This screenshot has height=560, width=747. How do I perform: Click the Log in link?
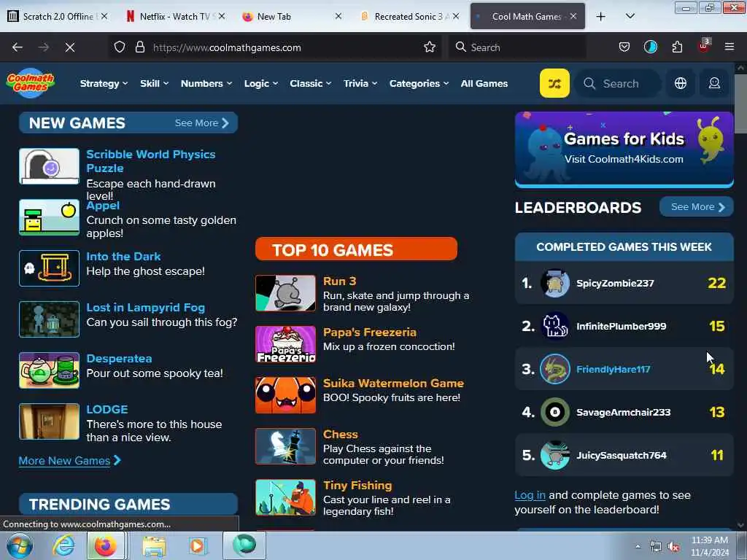click(530, 495)
